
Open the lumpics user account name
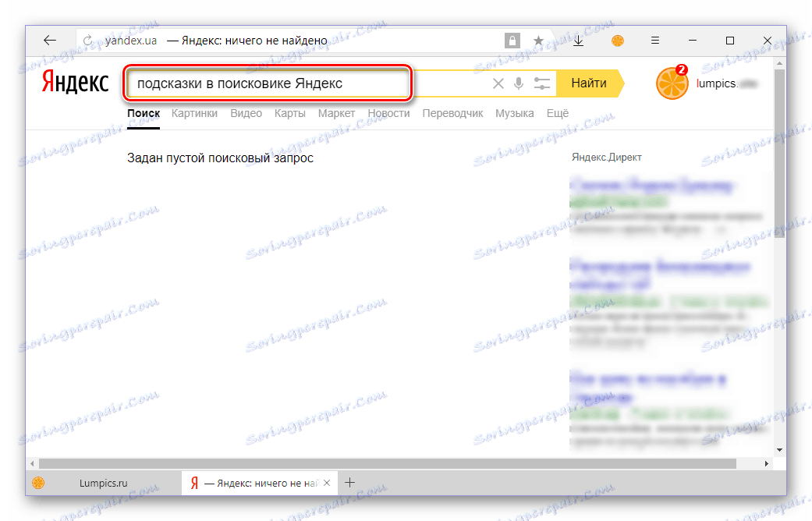(726, 83)
